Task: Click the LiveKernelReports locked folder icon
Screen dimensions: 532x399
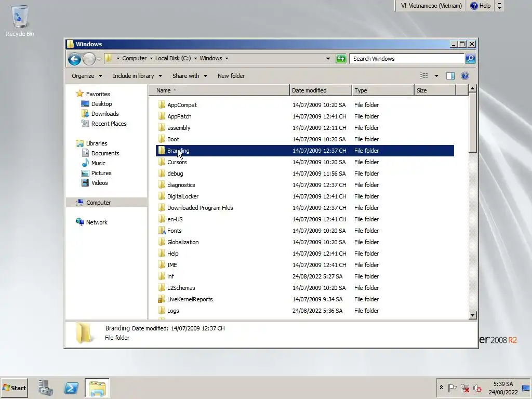Action: (x=162, y=299)
